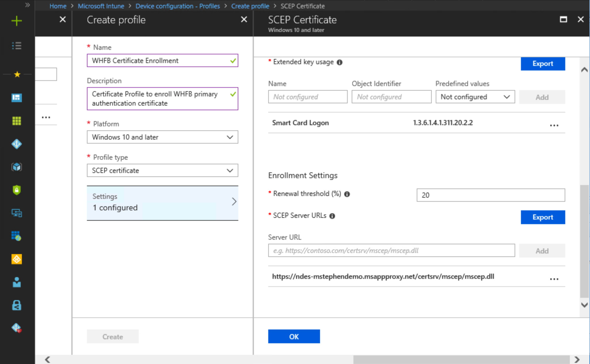Go to Microsoft Intune breadcrumb
Image resolution: width=590 pixels, height=364 pixels.
(101, 6)
